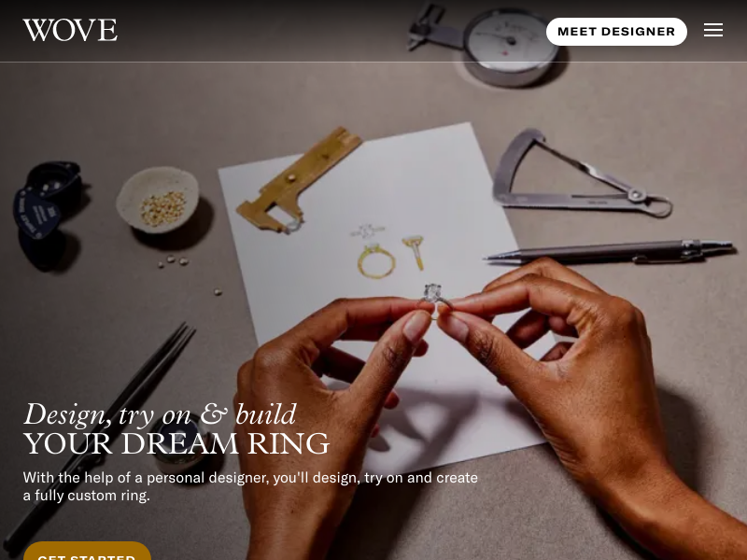Click the italic 'Design, try on & build' text

[x=160, y=413]
